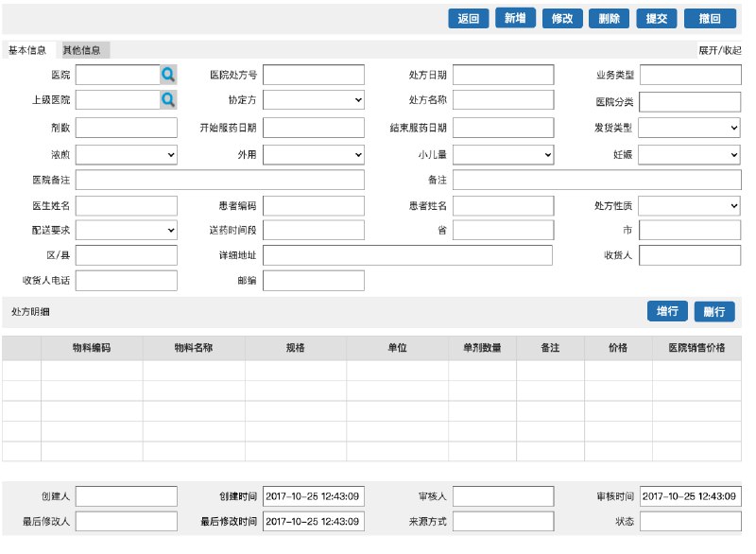756x554 pixels.
Task: Focus the 收货人 input field
Action: [690, 255]
